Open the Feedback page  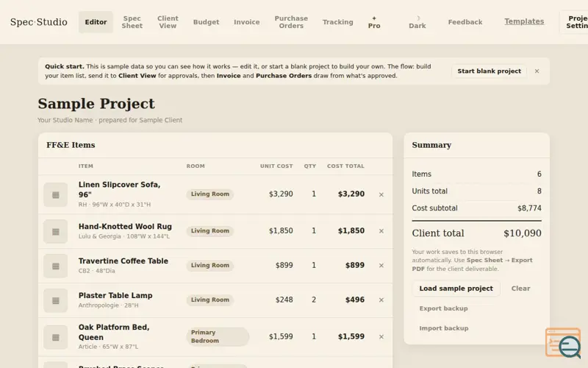465,22
